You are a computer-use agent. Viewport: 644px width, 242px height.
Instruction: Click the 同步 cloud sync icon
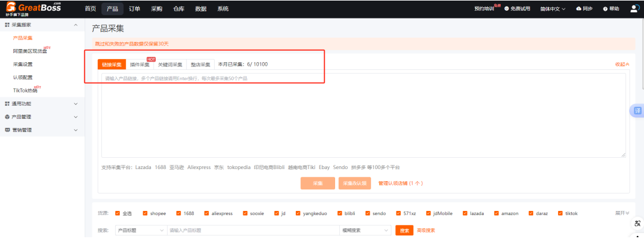point(578,9)
